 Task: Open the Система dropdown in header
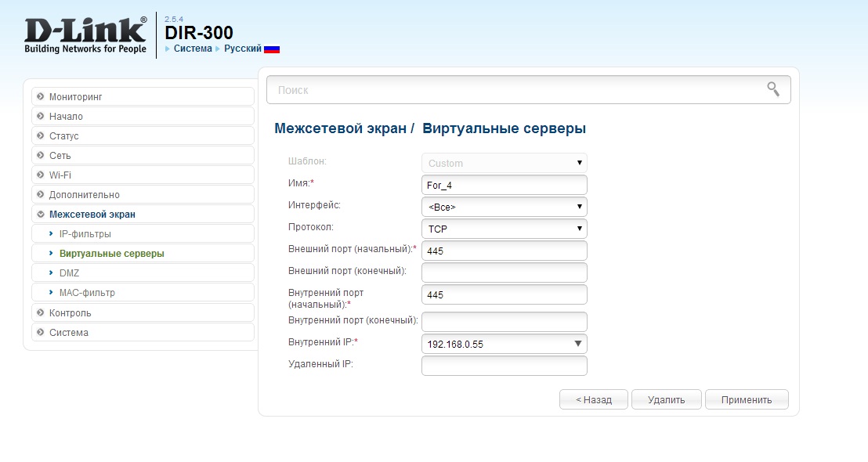pyautogui.click(x=193, y=49)
